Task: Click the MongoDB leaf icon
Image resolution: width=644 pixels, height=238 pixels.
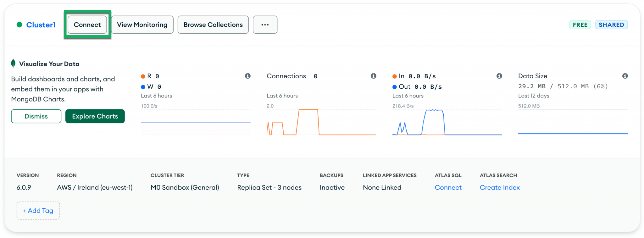Action: click(13, 64)
